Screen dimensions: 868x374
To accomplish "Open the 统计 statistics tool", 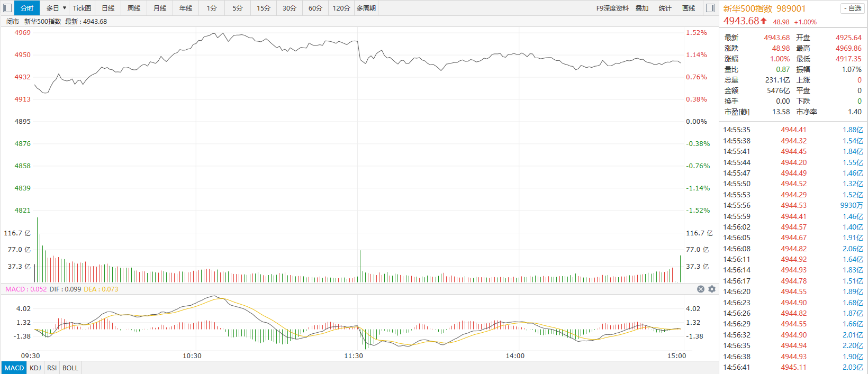I will (x=665, y=8).
